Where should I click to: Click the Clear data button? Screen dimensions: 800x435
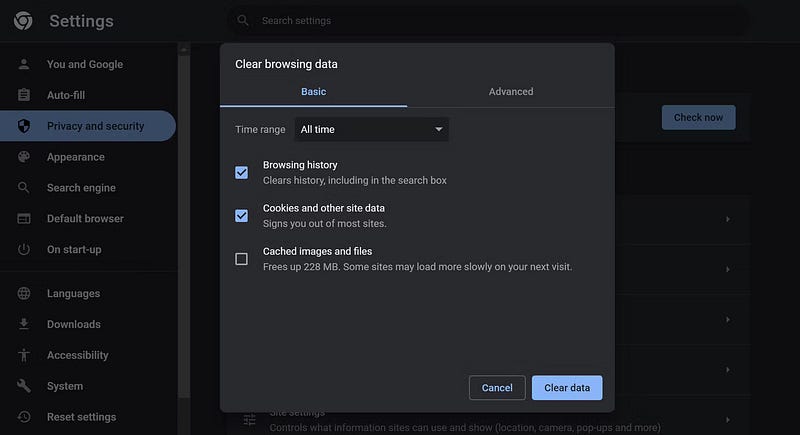click(567, 388)
